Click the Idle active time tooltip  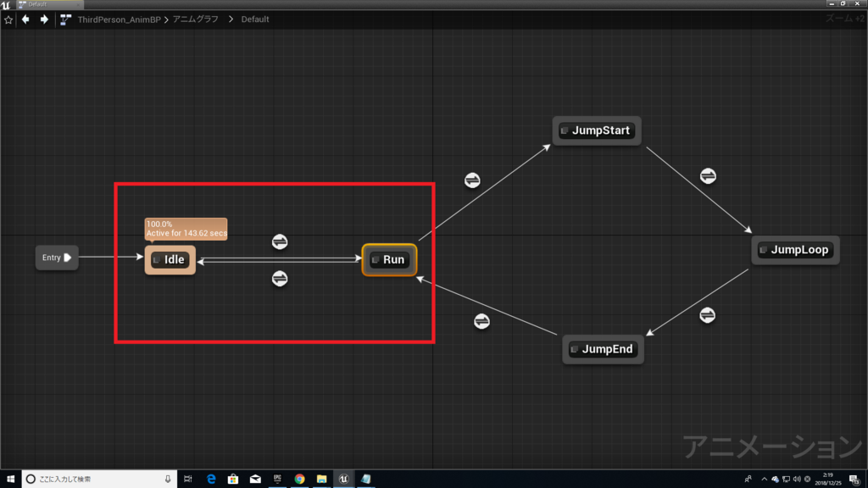(x=186, y=229)
